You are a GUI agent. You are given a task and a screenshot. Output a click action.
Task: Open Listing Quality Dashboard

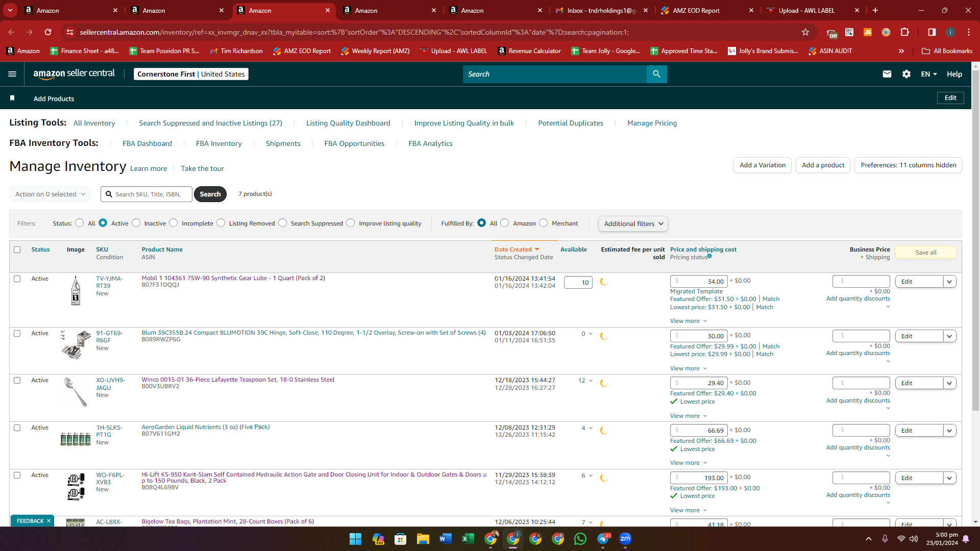tap(348, 123)
